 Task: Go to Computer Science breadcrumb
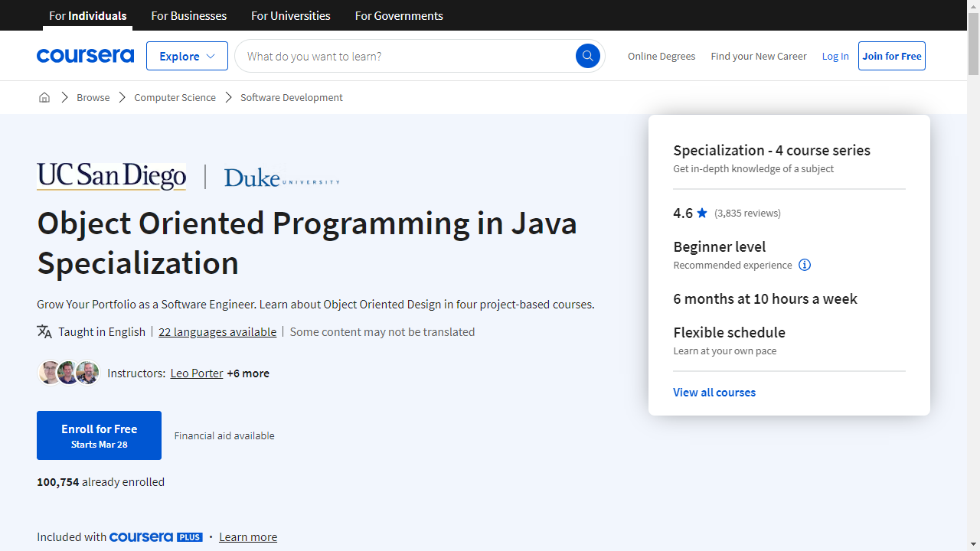point(175,97)
